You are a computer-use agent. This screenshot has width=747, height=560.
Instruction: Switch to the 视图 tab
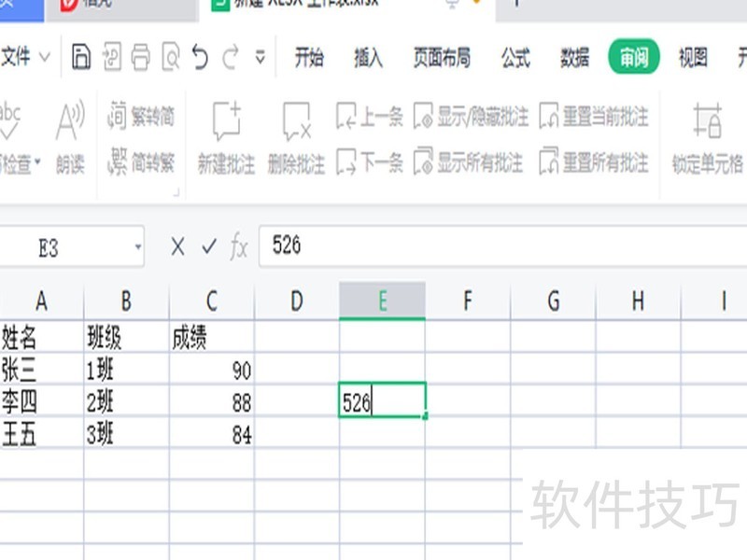point(693,58)
